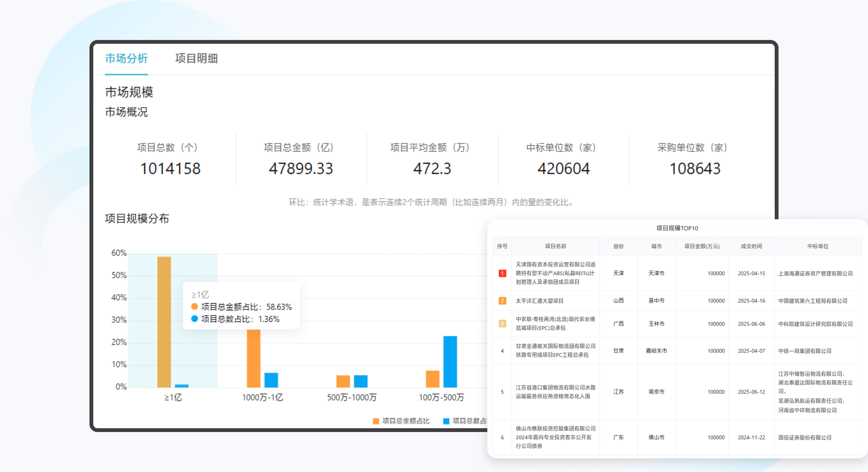Viewport: 868px width, 472px height.
Task: Open the 甘肃金通雄关国际物流园 project entry
Action: [555, 351]
